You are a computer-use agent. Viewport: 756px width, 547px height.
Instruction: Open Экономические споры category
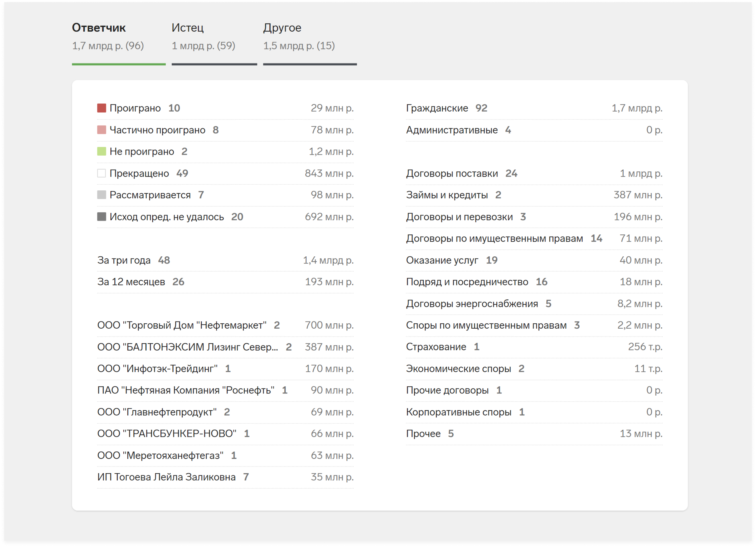coord(458,368)
